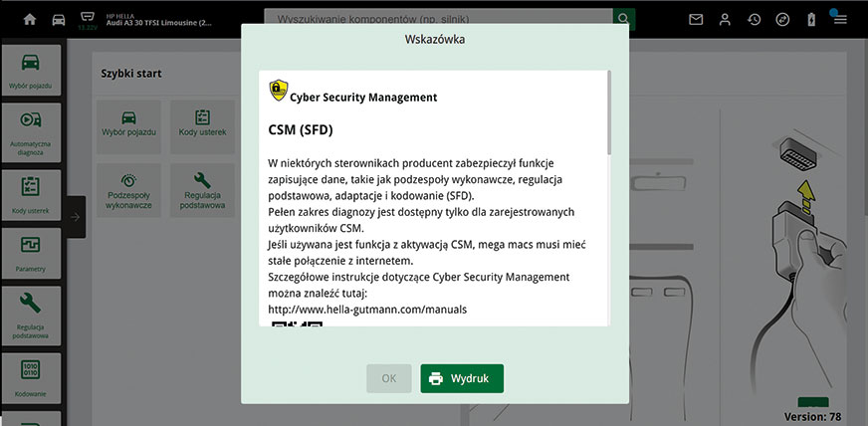Viewport: 868px width, 426px height.
Task: Click the component search input field
Action: tap(438, 19)
